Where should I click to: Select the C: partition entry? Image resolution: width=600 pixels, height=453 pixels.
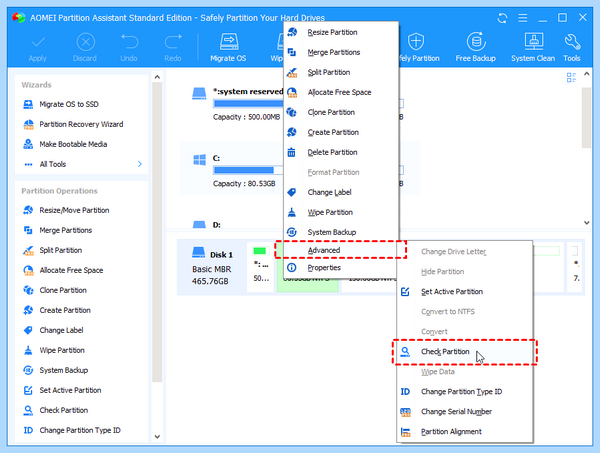click(x=232, y=169)
